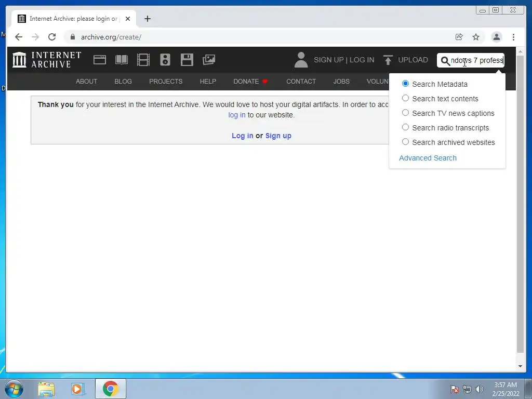
Task: Open a new tab with the plus button
Action: [x=147, y=19]
